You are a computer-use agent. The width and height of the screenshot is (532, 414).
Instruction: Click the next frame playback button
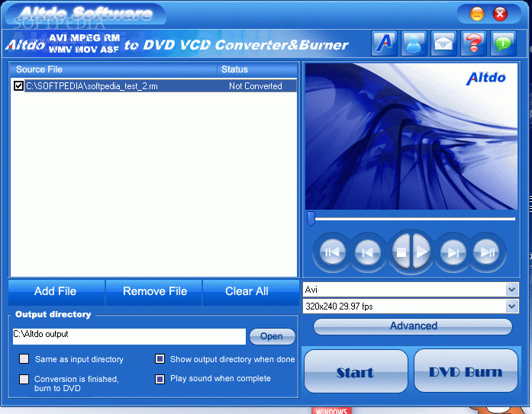[x=453, y=252]
